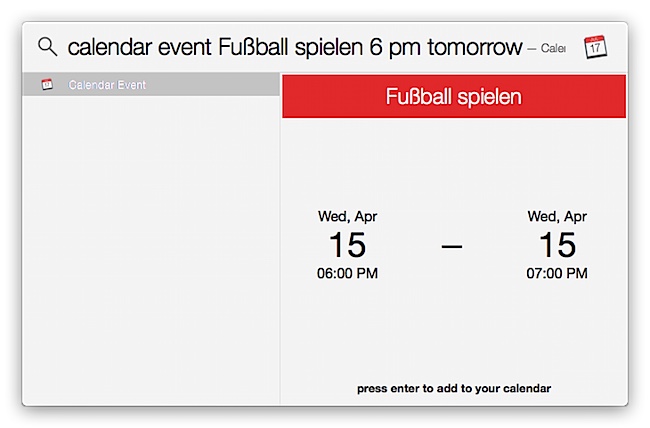Click the 'Calendar Event' text label

click(107, 85)
